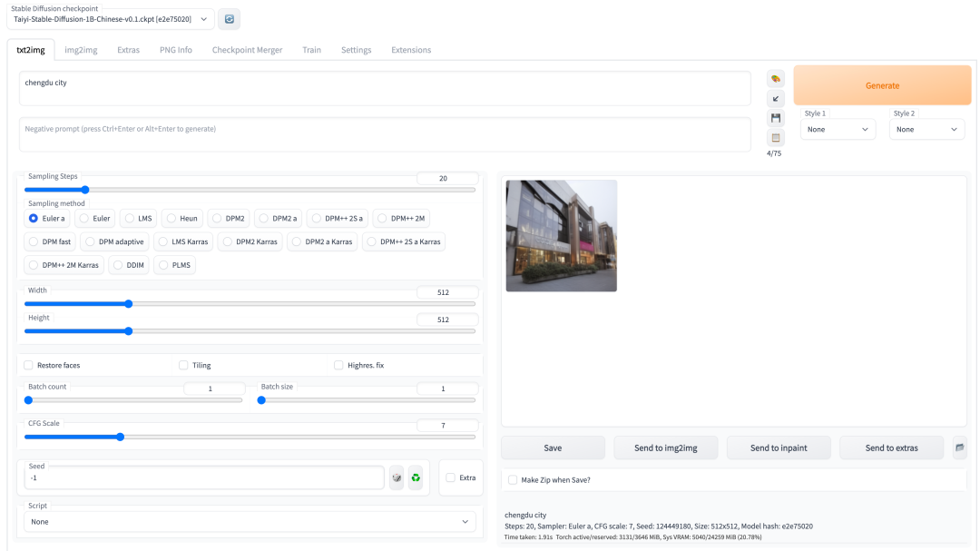Refresh the Stable Diffusion checkpoint list

tap(230, 18)
